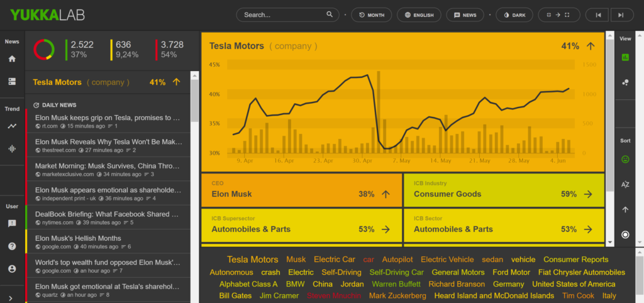Sort by sentiment smiley icon

pyautogui.click(x=625, y=159)
